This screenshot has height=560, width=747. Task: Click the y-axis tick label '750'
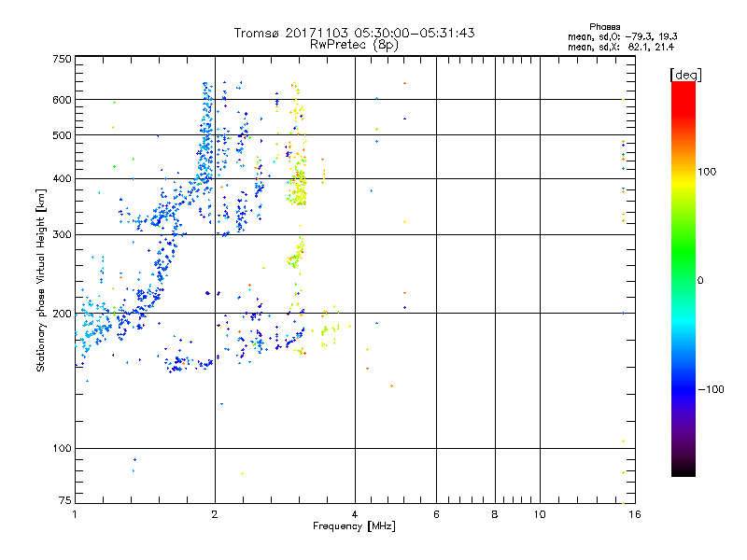62,59
